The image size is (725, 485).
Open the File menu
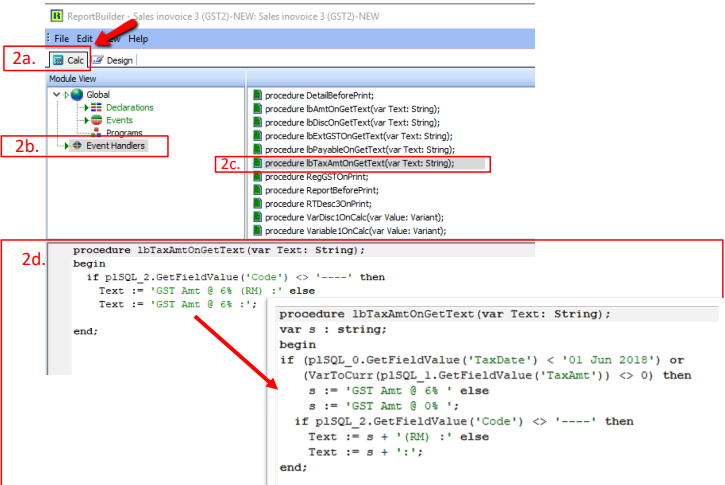61,38
